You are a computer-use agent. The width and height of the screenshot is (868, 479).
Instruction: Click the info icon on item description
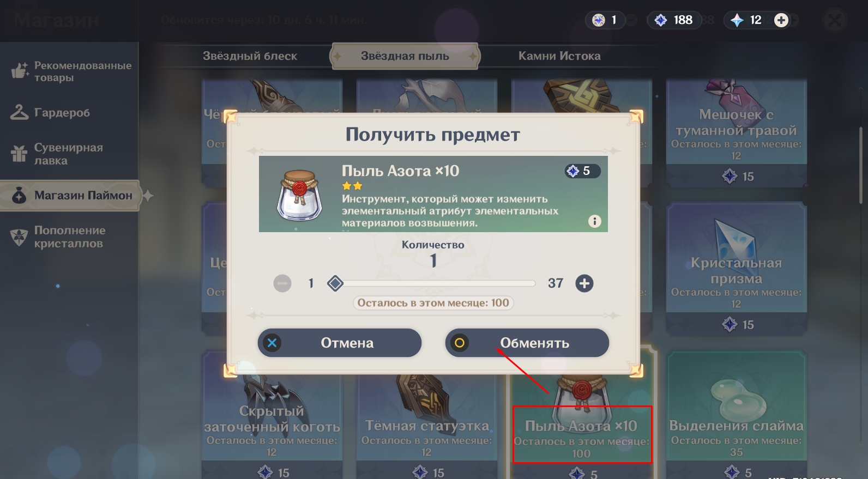pyautogui.click(x=594, y=221)
